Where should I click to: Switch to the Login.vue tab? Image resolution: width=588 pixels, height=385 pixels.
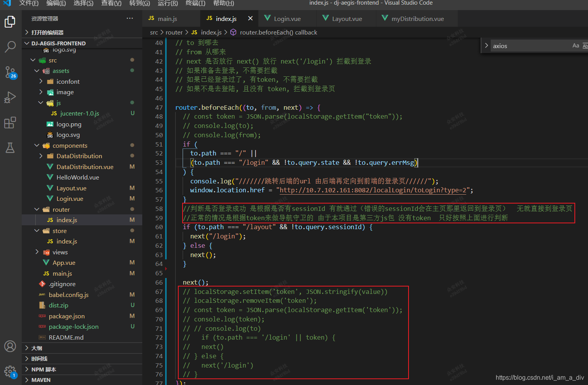click(x=287, y=19)
